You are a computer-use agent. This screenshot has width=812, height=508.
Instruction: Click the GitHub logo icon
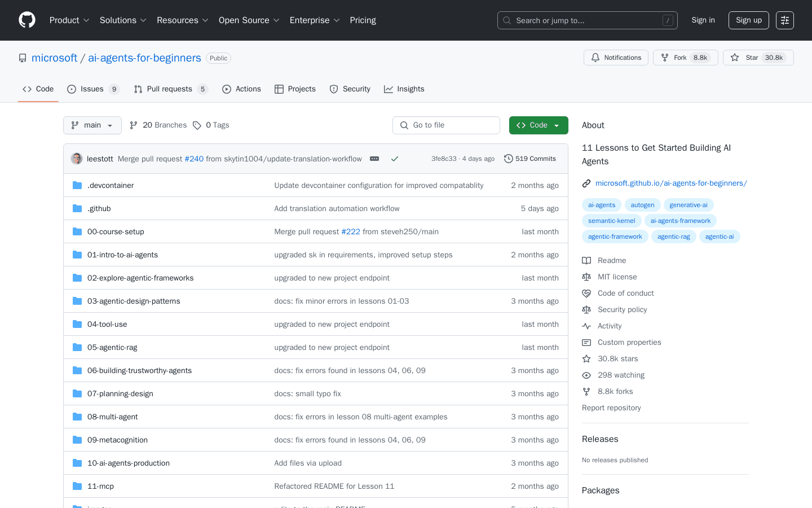27,20
